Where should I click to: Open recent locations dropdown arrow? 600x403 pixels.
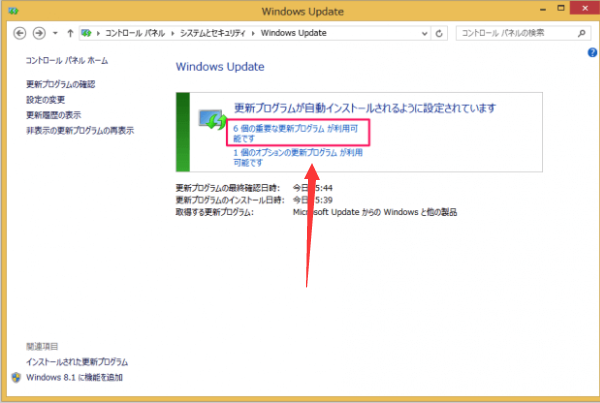(x=55, y=33)
